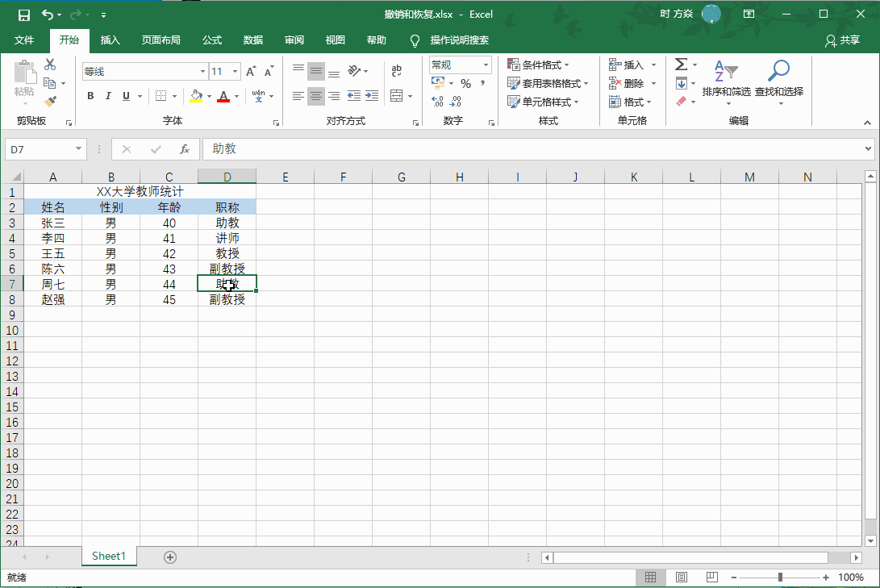
Task: Click the AutoSum sigma icon
Action: 681,65
